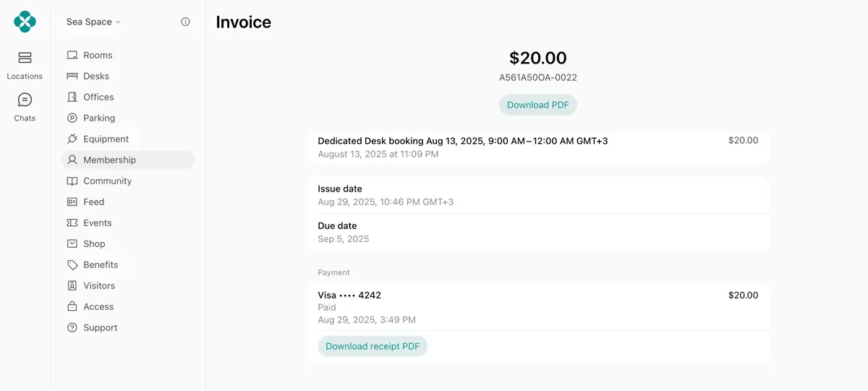Viewport: 868px width, 391px height.
Task: Open Parking via its P icon
Action: tap(72, 118)
